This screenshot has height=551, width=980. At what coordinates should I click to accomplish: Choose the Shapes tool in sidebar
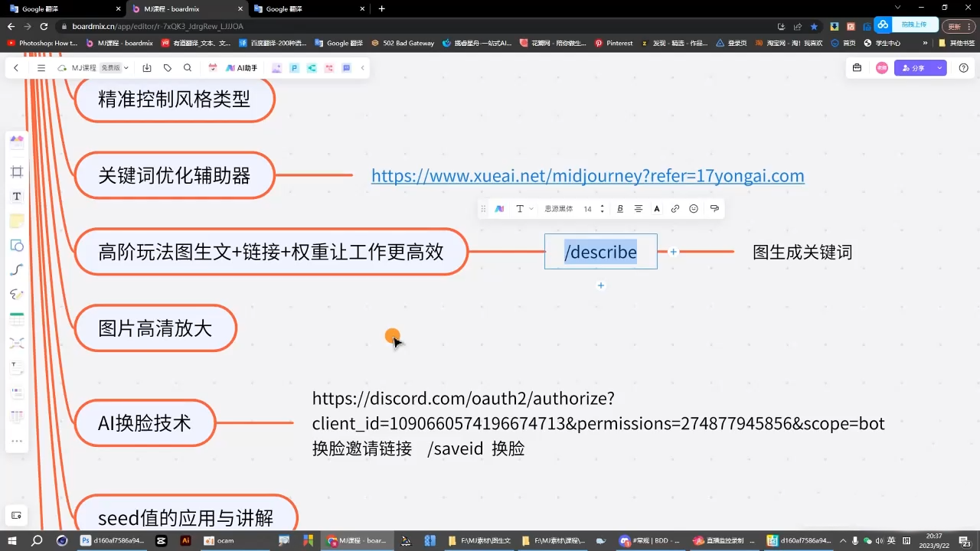coord(17,246)
